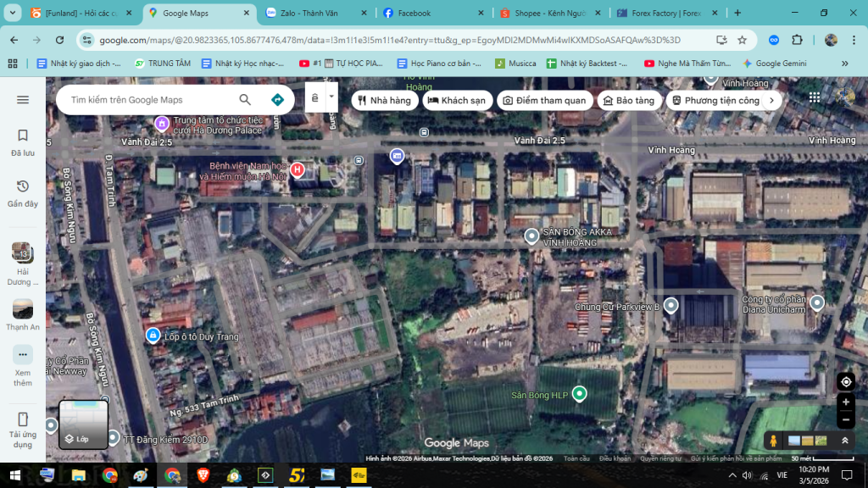Expand the imagery strip chevron
This screenshot has width=868, height=488.
[x=845, y=441]
